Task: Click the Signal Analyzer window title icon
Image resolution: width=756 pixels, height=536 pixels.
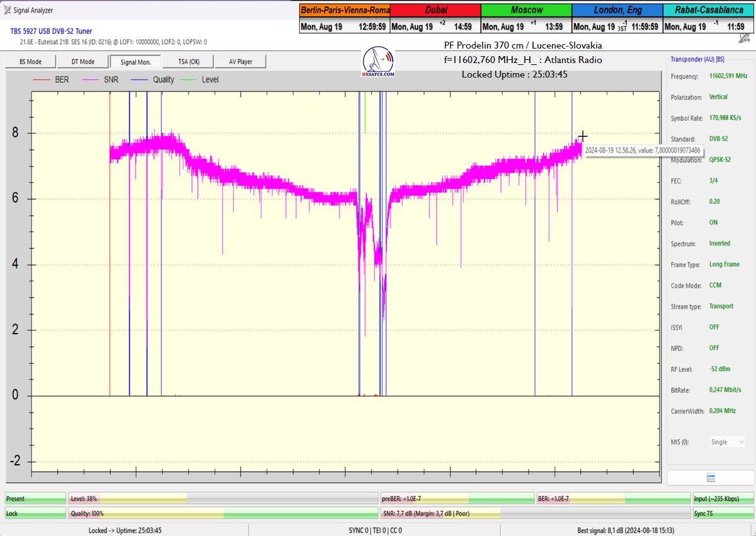Action: (x=6, y=10)
